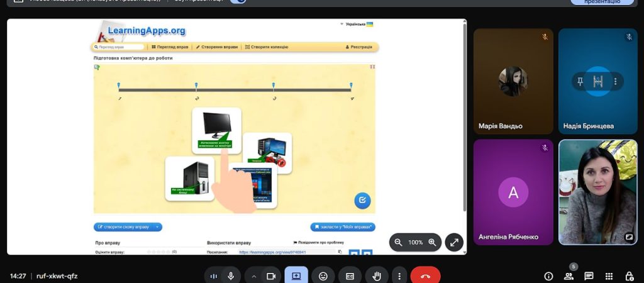Open the in-call chat panel

(589, 276)
